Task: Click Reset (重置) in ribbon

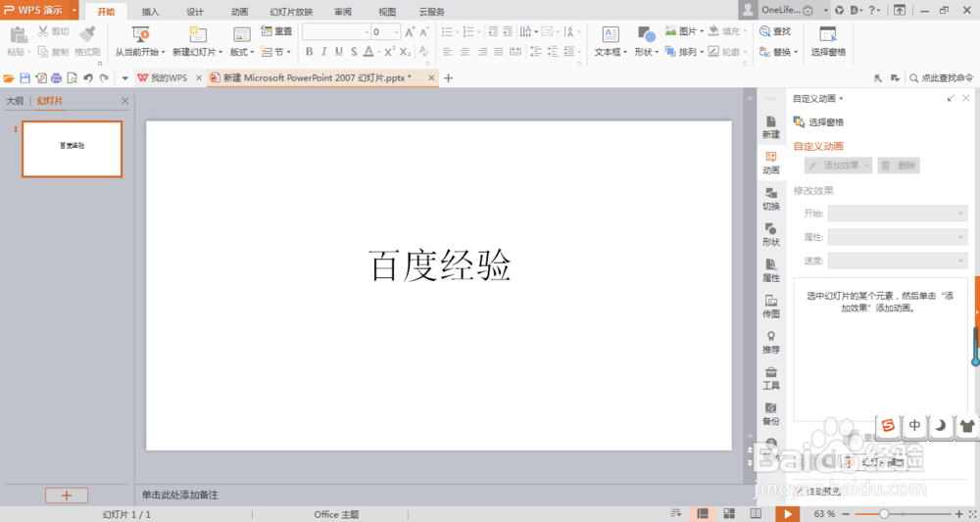Action: (x=276, y=30)
